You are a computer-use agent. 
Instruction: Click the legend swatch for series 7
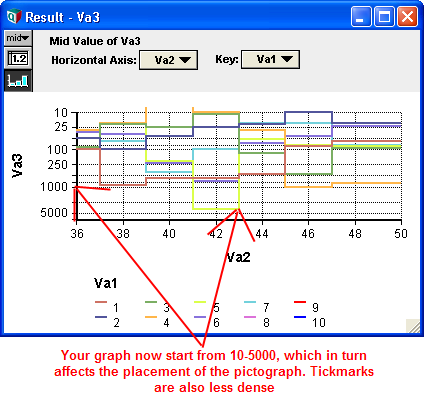pos(250,302)
